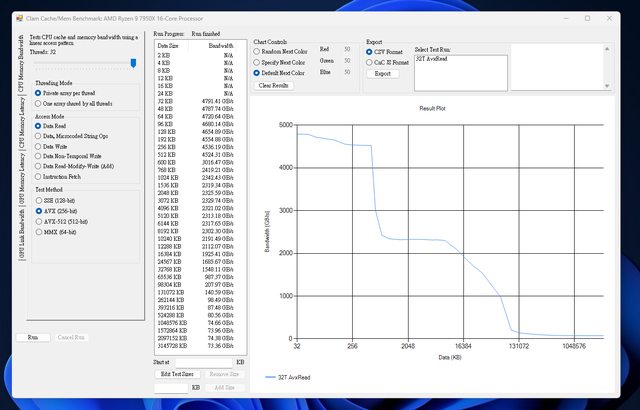Click the Start at KB input field
Image resolution: width=640 pixels, height=410 pixels.
(x=204, y=362)
